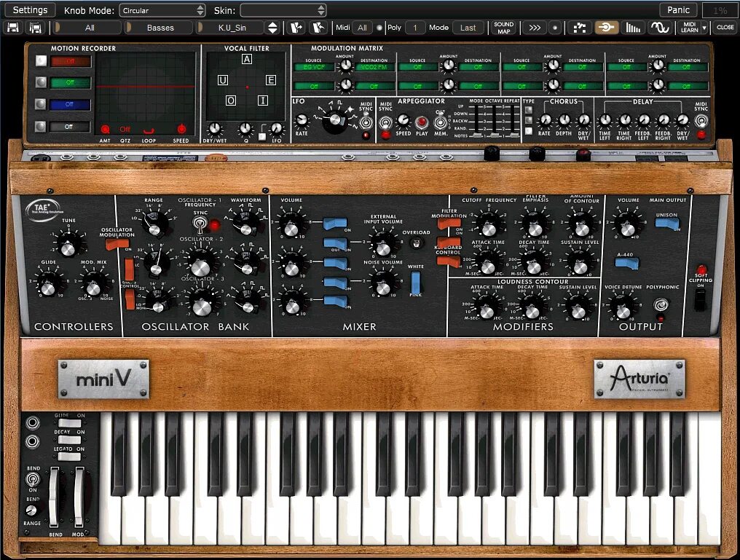Screen dimensions: 740x560
Task: Click the Motion Recorder SPEED red icon
Action: (181, 129)
